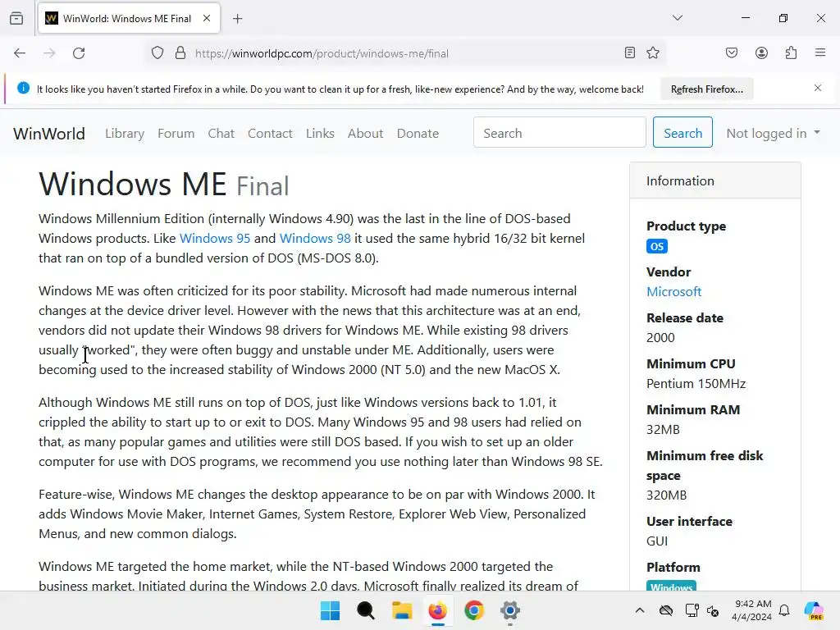Click the OS product type badge
Image resolution: width=840 pixels, height=630 pixels.
(657, 246)
